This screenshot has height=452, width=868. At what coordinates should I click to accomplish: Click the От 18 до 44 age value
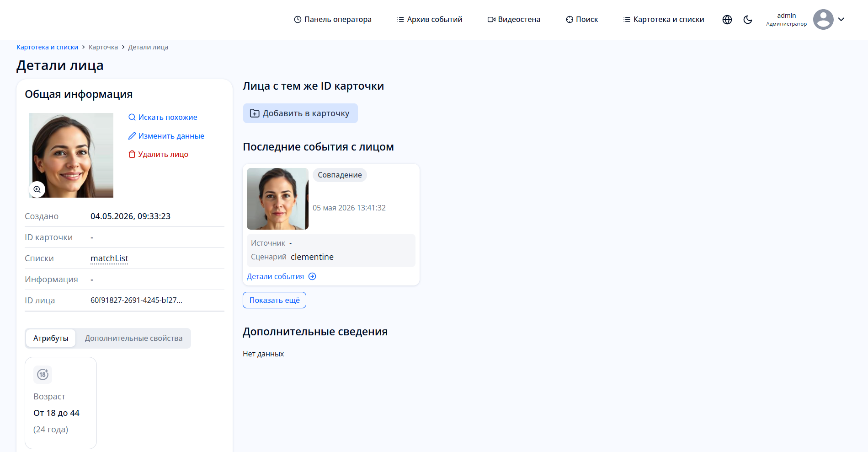point(56,413)
